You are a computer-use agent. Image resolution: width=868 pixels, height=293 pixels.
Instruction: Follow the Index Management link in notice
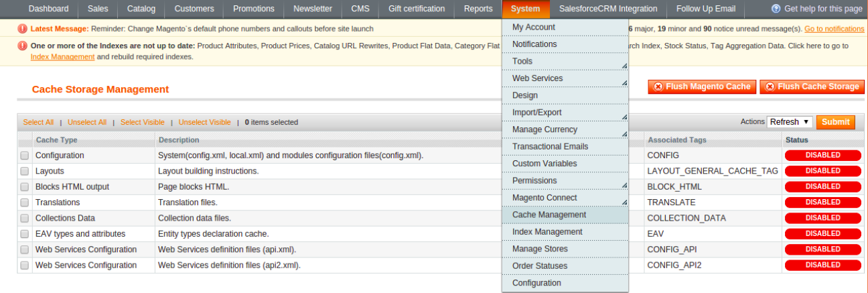62,57
